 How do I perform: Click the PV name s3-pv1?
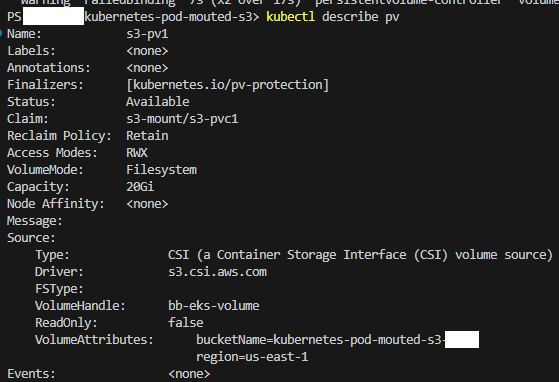point(147,34)
